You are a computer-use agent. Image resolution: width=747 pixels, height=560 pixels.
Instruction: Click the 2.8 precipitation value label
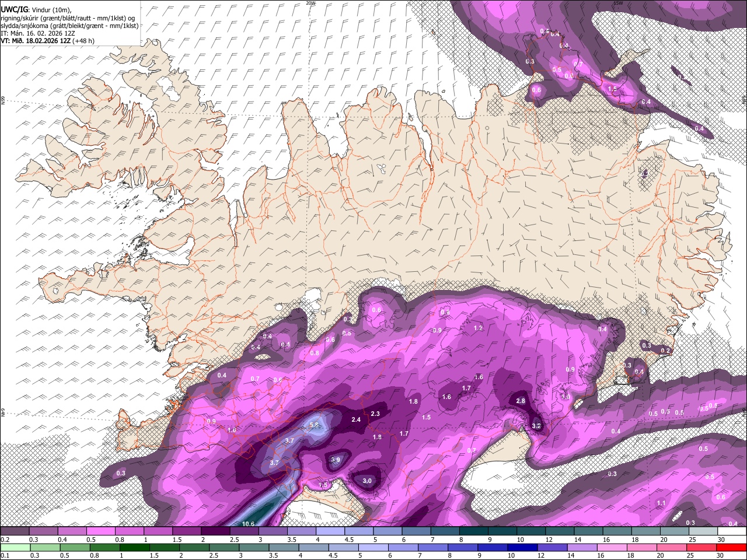521,401
